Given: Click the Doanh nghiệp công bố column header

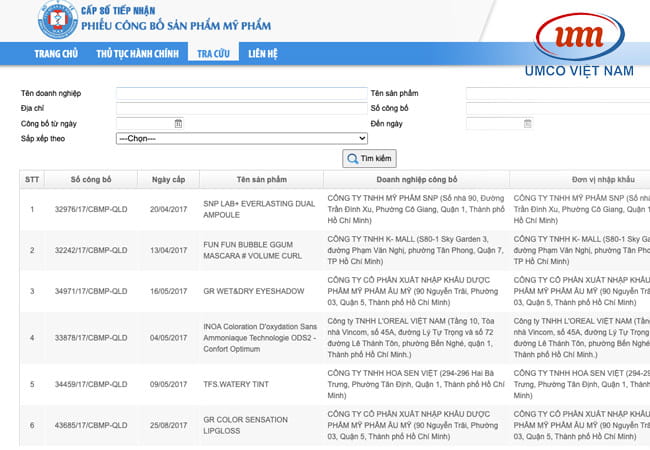Looking at the screenshot, I should 417,179.
